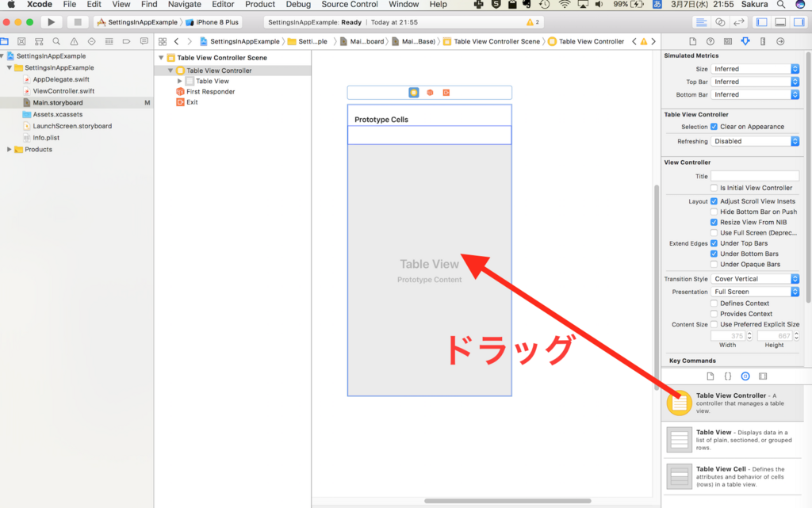Show the Version editor
The height and width of the screenshot is (508, 812).
pos(738,22)
